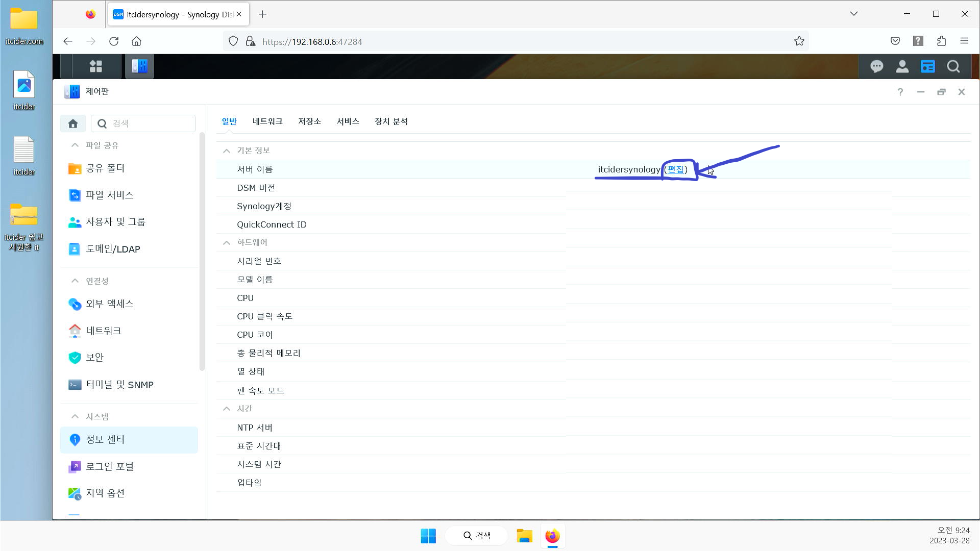Collapse the 하드웨어 section

(227, 242)
